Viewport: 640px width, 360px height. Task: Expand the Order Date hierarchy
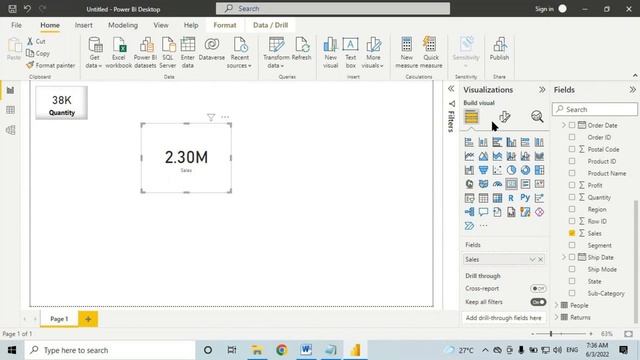(564, 125)
